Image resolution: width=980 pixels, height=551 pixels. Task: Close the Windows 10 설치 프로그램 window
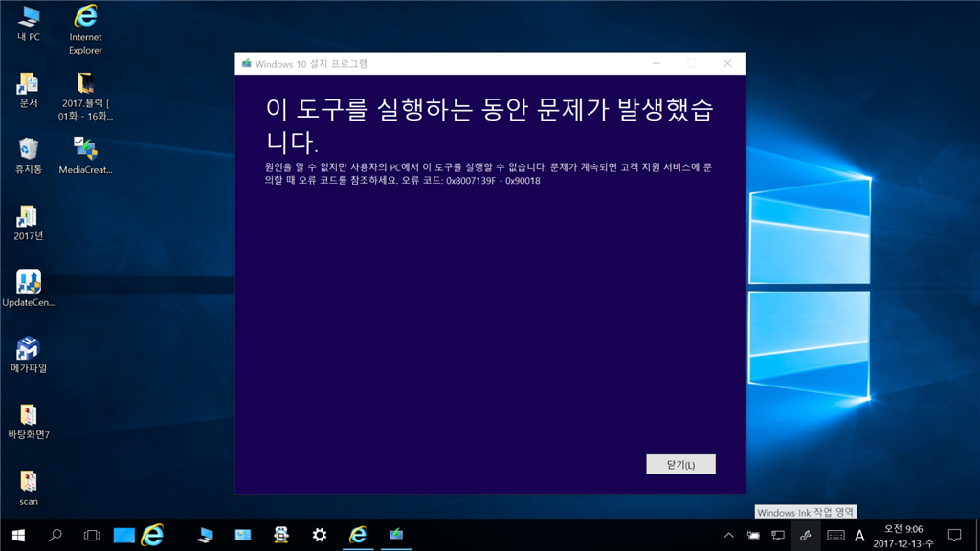pyautogui.click(x=727, y=63)
